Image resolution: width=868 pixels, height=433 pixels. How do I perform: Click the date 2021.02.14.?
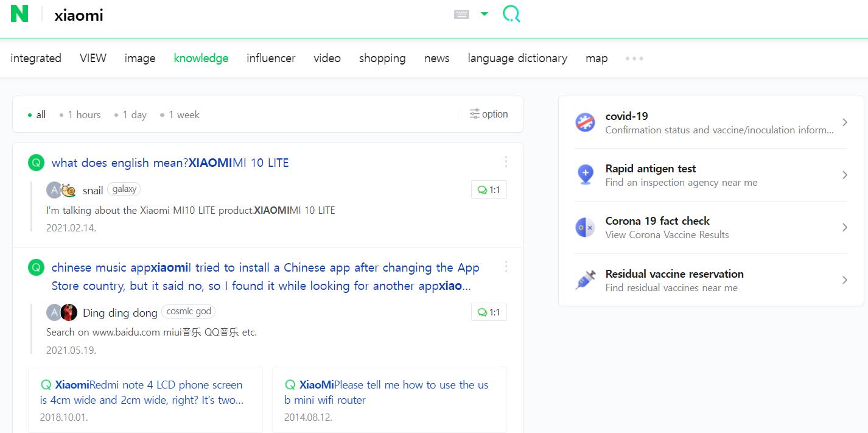[x=71, y=228]
